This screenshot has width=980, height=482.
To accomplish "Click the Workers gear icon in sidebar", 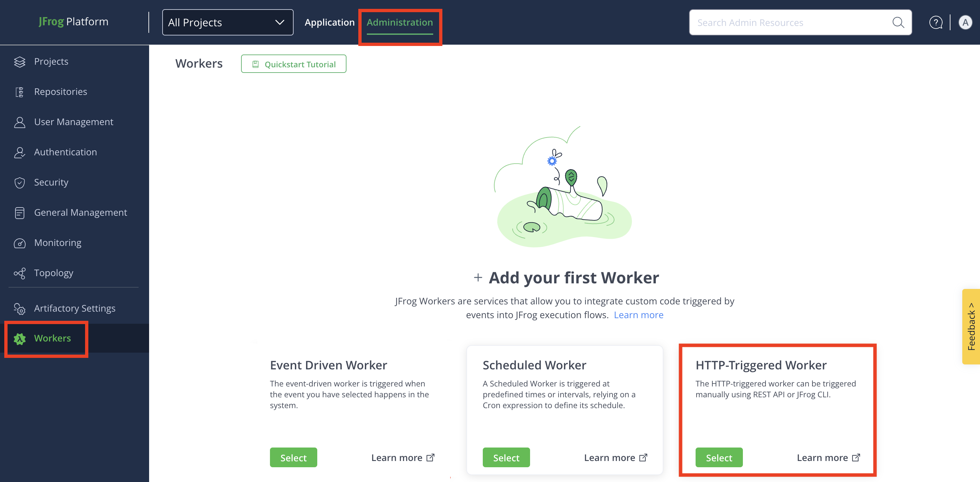I will pos(20,338).
